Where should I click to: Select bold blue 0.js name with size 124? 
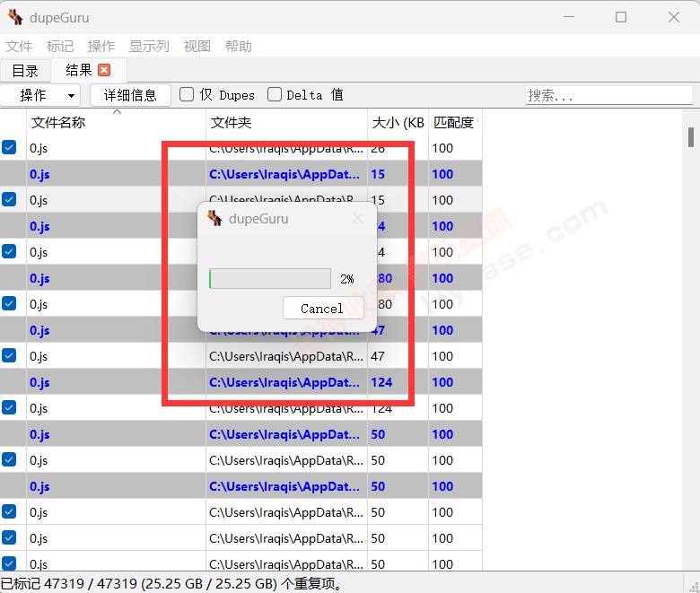coord(39,382)
